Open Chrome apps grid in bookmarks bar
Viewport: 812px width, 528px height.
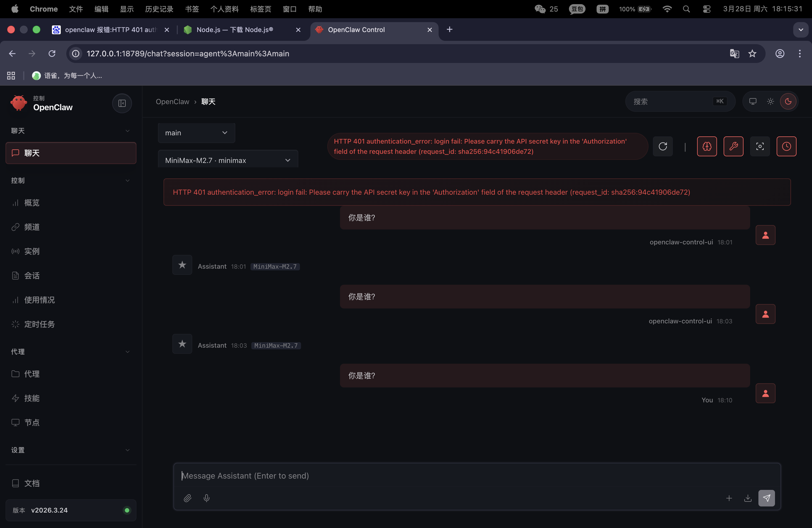tap(11, 75)
